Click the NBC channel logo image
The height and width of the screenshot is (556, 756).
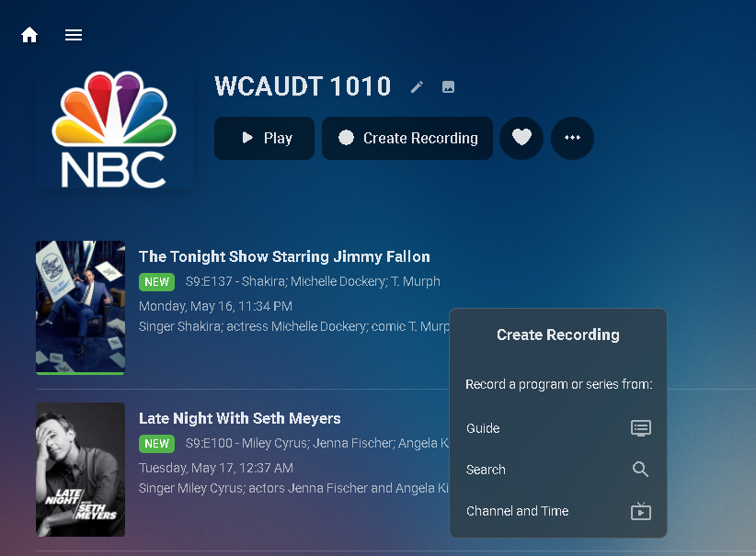pyautogui.click(x=114, y=130)
